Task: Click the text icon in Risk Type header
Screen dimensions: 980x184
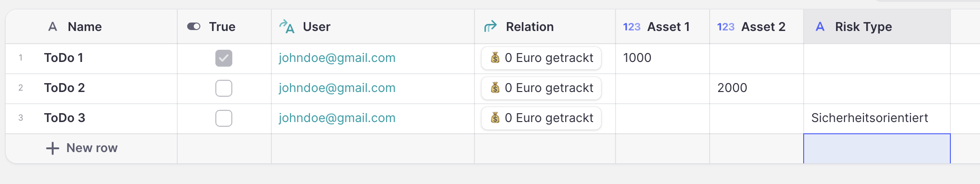Action: pyautogui.click(x=820, y=27)
